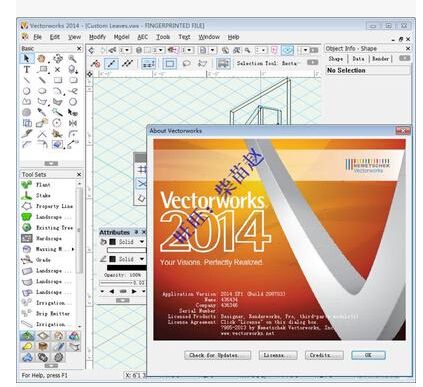This screenshot has height=387, width=423.
Task: Open the Modify menu
Action: coord(97,37)
